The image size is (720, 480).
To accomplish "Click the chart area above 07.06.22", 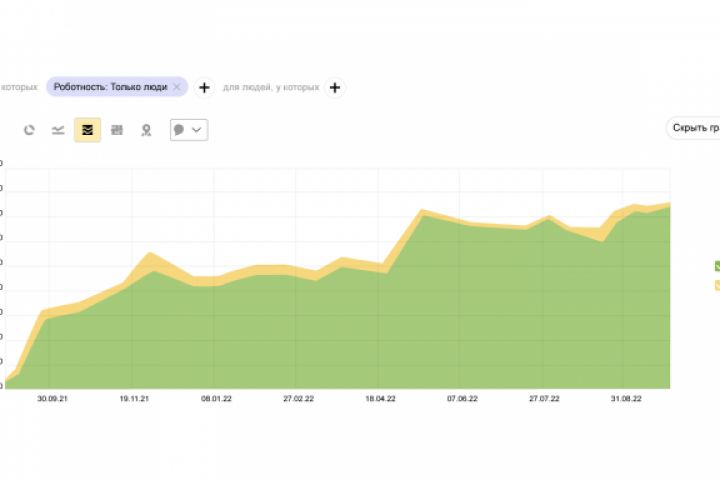I will point(462,300).
